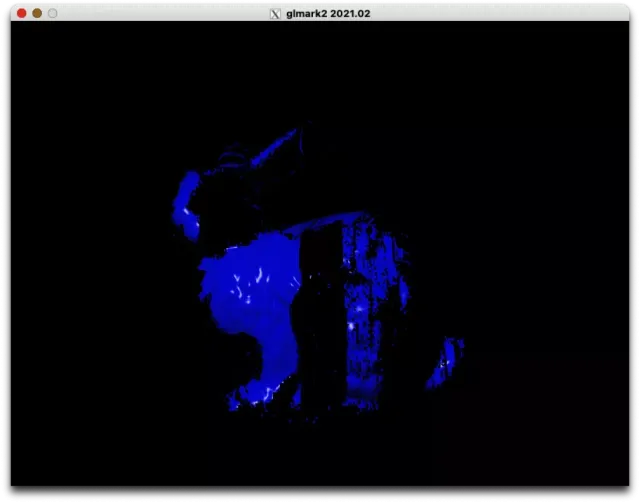This screenshot has height=503, width=640.
Task: Click small blue patch between foot and stripe
Action: 297,397
